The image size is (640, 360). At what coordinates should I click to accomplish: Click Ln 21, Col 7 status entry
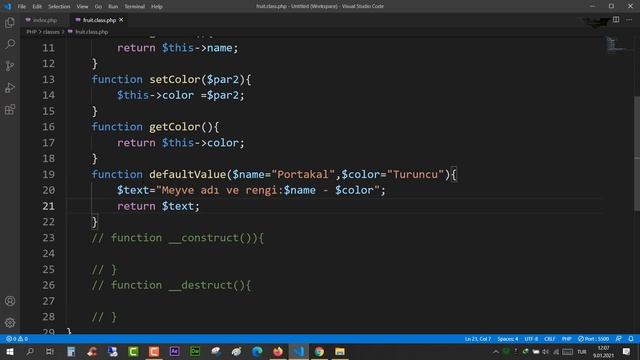point(478,339)
